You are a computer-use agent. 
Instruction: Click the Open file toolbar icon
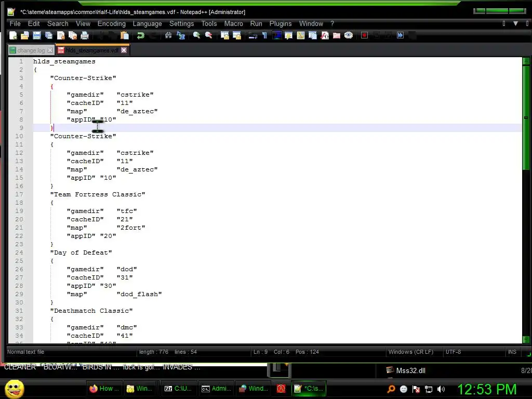(25, 35)
